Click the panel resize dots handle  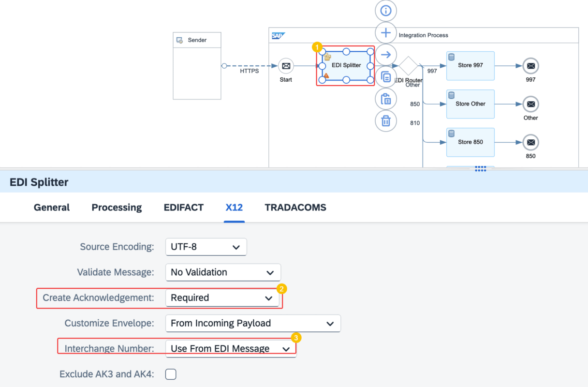(x=481, y=168)
